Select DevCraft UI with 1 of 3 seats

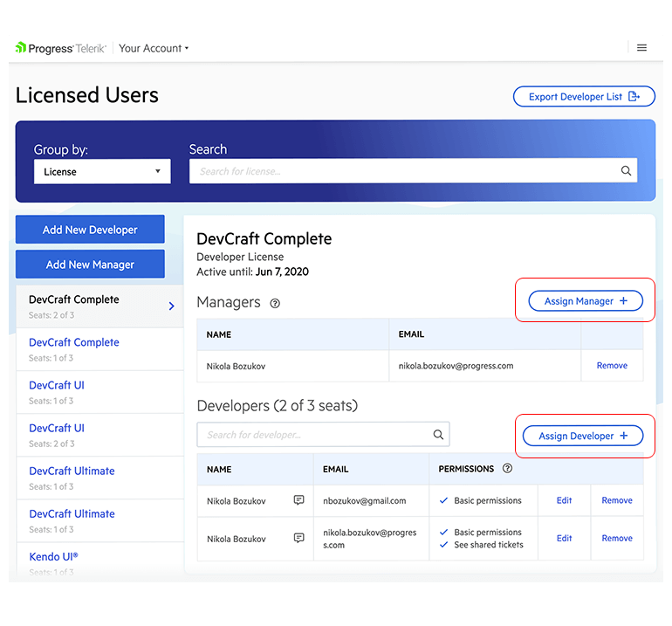[x=99, y=392]
